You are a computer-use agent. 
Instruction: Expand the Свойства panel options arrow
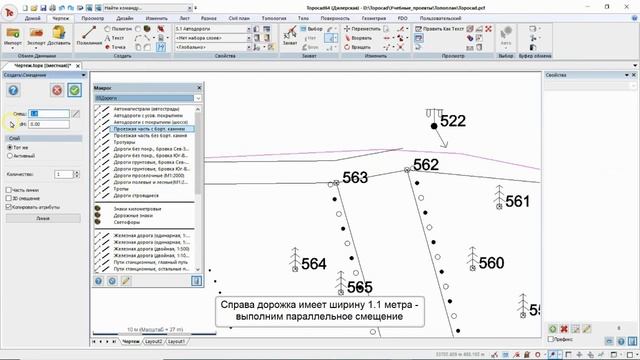point(627,75)
